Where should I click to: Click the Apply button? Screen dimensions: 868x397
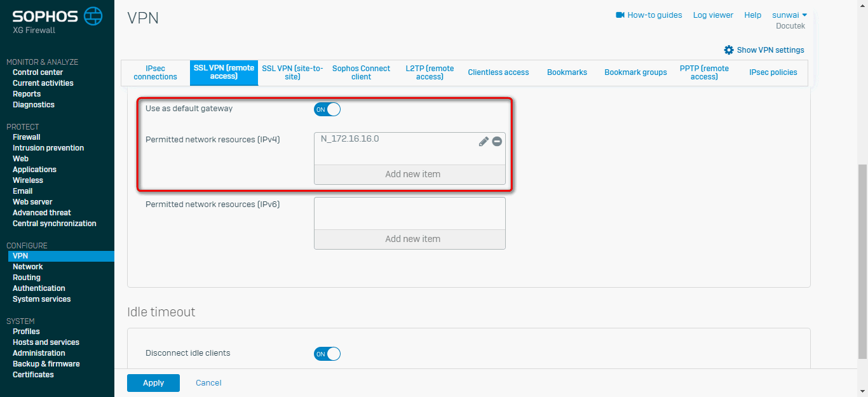(x=153, y=383)
